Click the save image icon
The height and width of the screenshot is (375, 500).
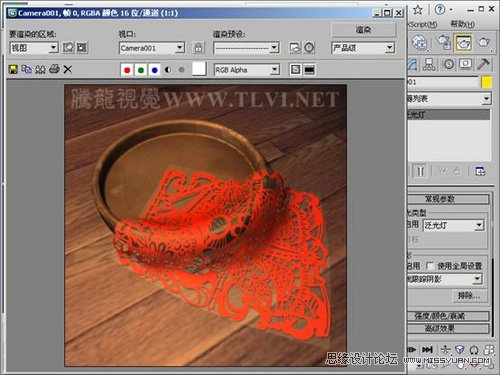tap(13, 69)
